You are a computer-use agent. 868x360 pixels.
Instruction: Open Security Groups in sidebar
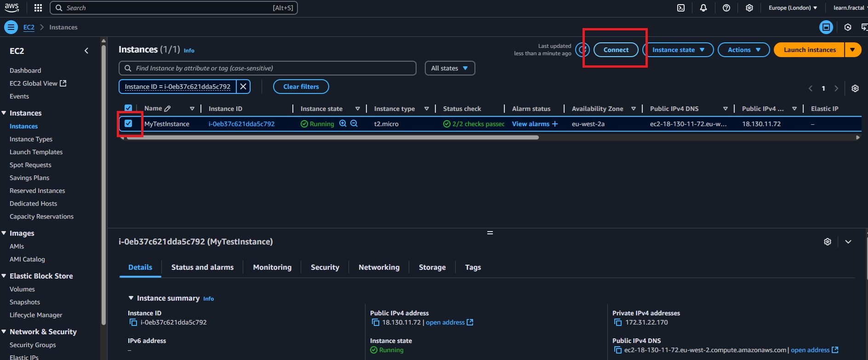[33, 345]
